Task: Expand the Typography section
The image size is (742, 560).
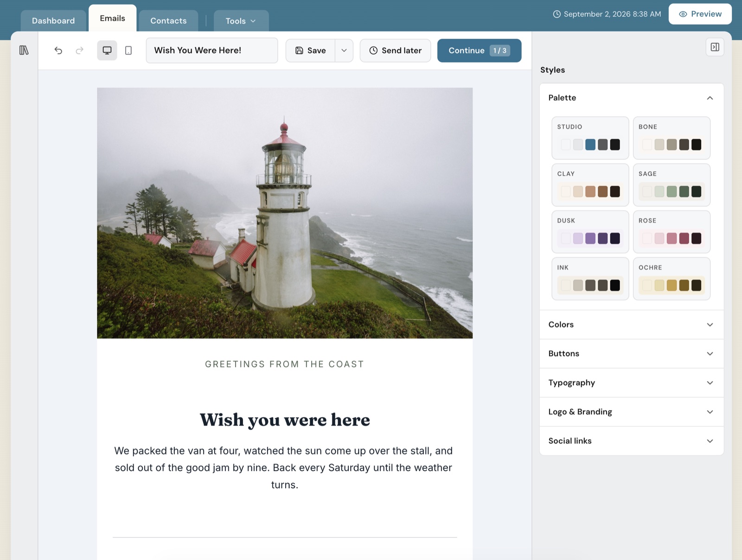Action: coord(632,383)
